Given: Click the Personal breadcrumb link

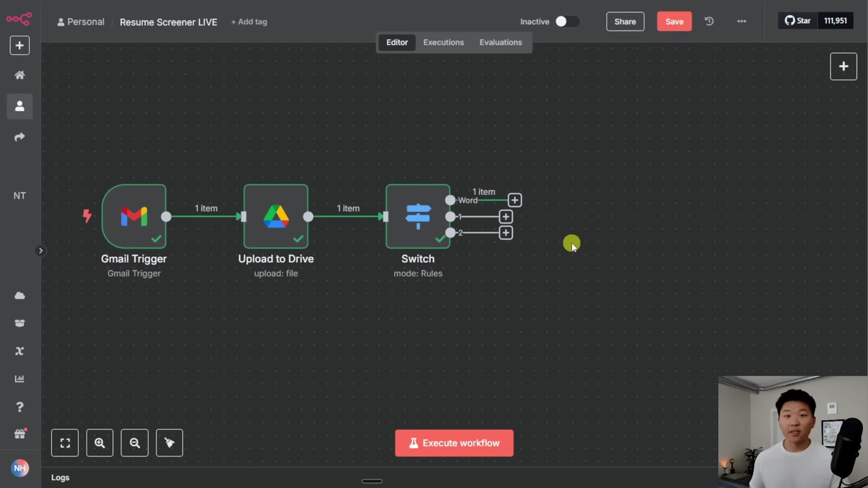Looking at the screenshot, I should click(x=81, y=22).
